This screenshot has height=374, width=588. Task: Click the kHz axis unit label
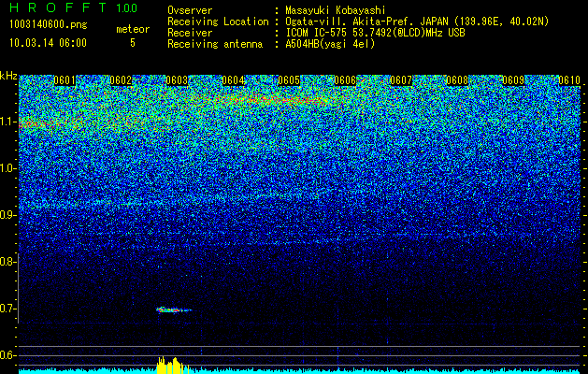pos(8,76)
